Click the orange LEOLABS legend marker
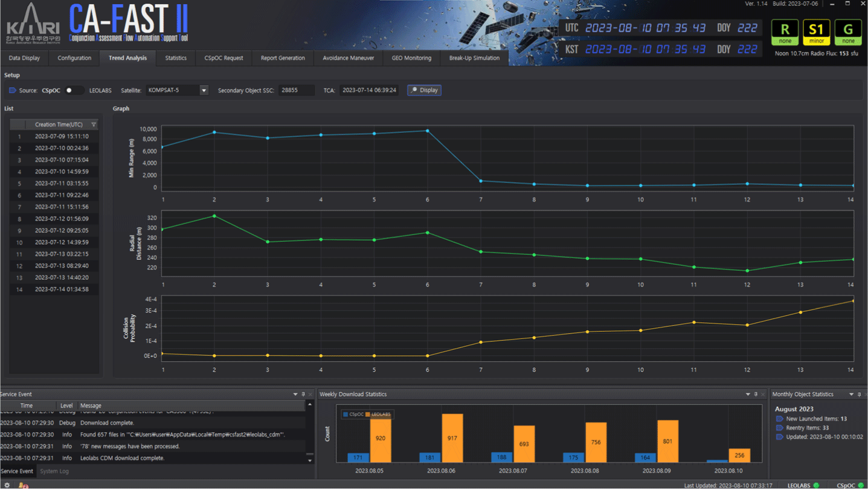Screen dimensions: 868x489 [368, 414]
